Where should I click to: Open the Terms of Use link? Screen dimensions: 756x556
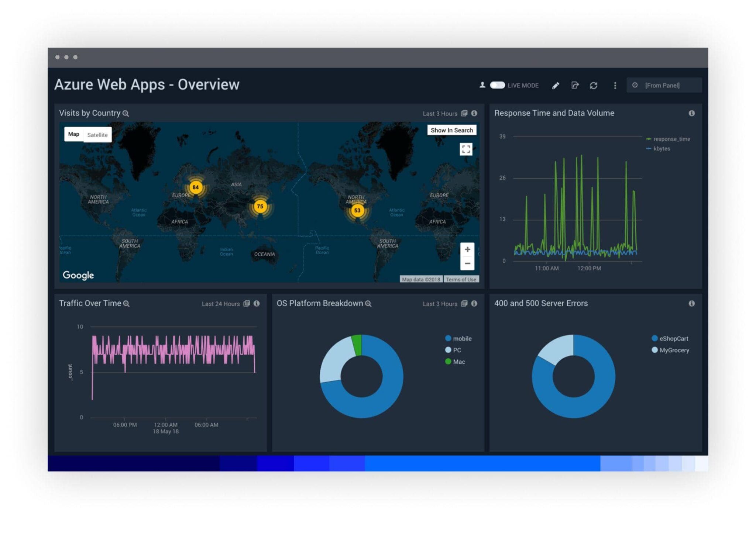point(461,280)
